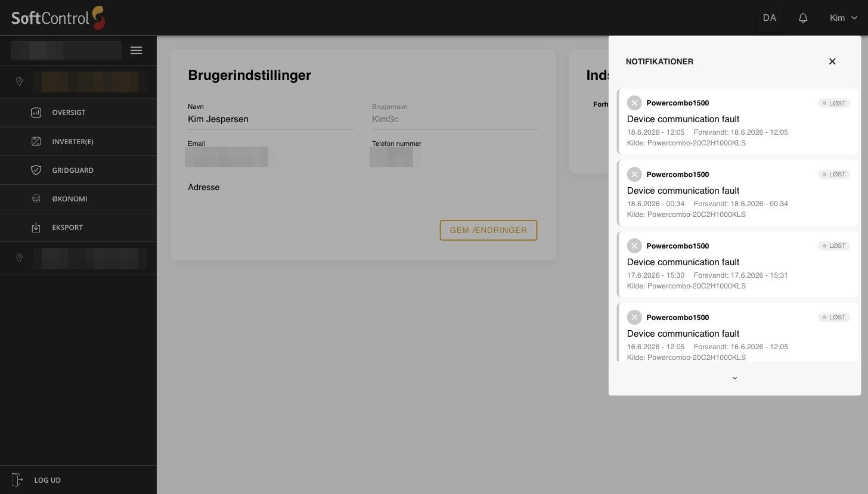Dismiss notification dated 18.6.2026 - 12:05
This screenshot has height=494, width=868.
tap(634, 103)
